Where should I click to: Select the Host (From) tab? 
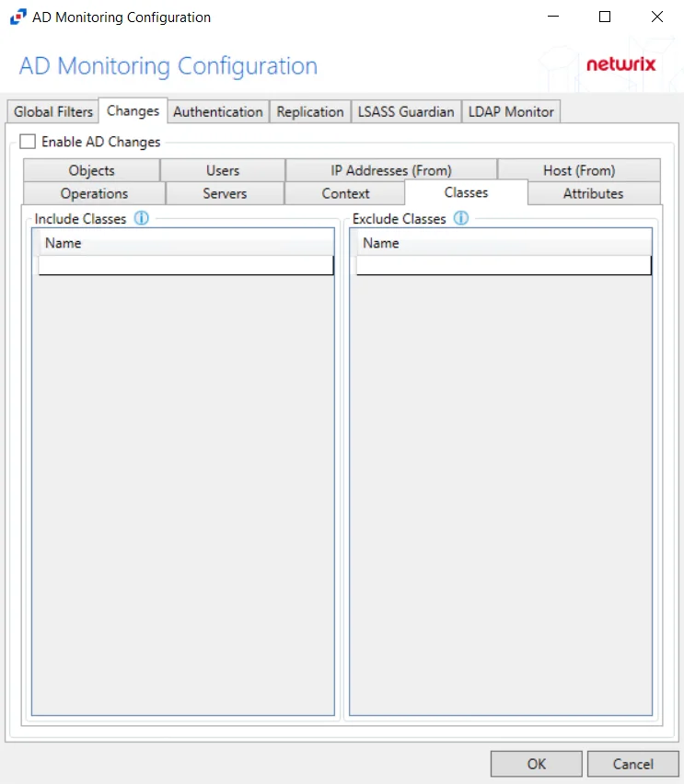coord(579,170)
